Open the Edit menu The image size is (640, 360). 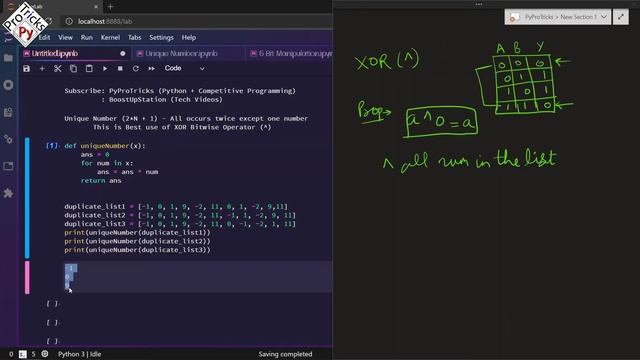pyautogui.click(x=44, y=38)
